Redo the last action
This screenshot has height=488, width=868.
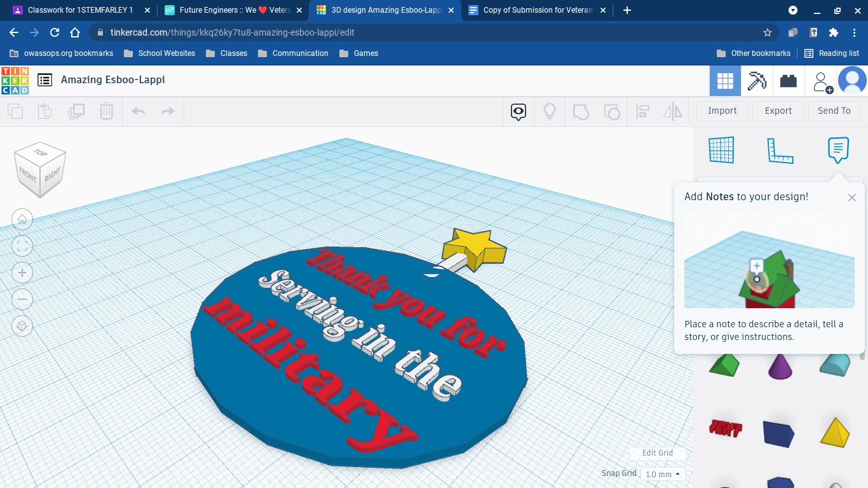168,112
